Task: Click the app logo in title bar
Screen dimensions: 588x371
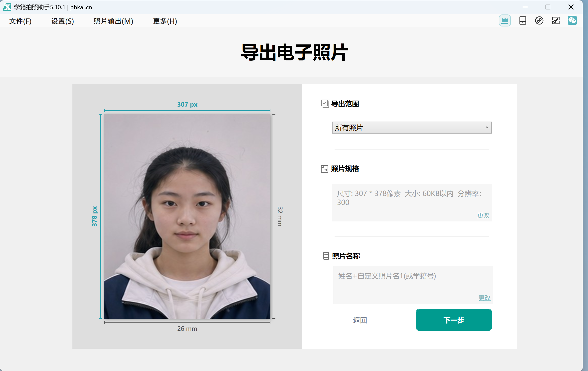Action: pyautogui.click(x=7, y=7)
